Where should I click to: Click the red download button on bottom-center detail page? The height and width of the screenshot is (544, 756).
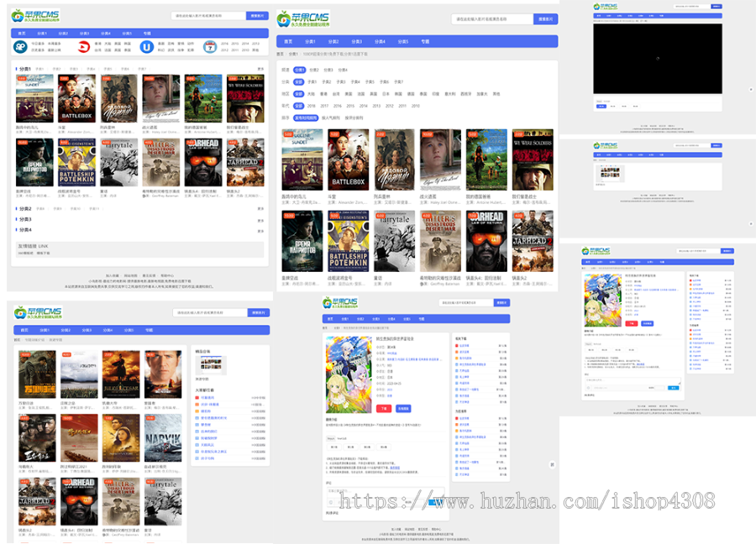384,408
